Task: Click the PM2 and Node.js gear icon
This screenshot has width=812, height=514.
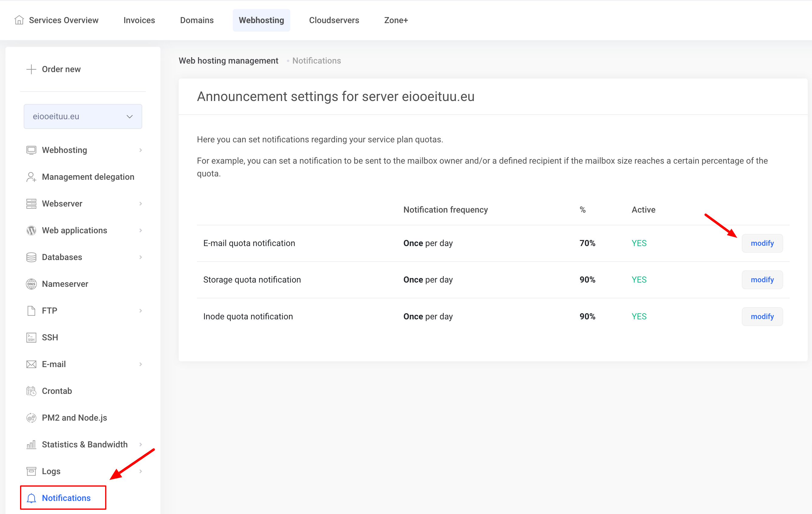Action: coord(31,418)
